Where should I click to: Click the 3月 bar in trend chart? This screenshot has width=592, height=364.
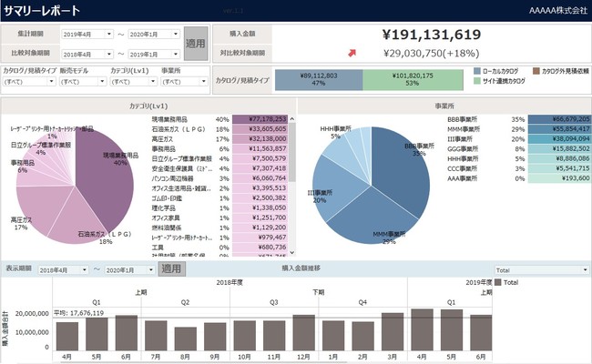[393, 331]
